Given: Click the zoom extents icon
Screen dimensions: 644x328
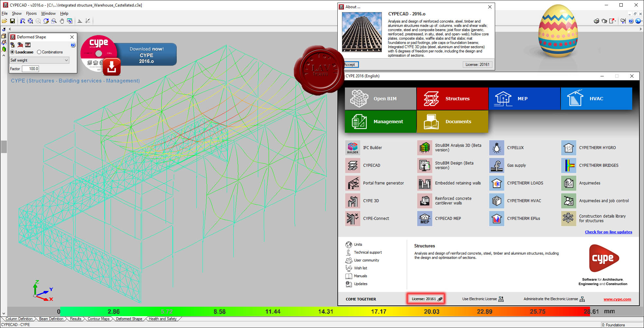Looking at the screenshot, I should [30, 21].
